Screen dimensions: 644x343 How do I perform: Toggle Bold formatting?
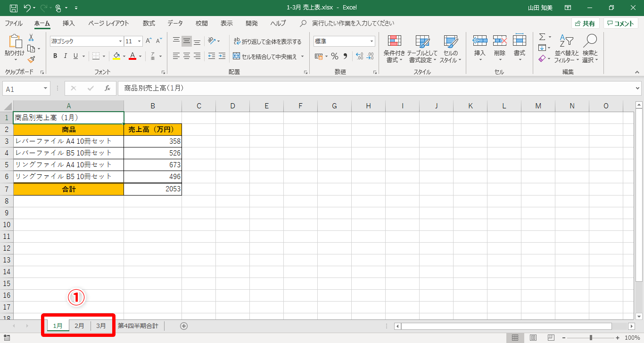[x=55, y=56]
